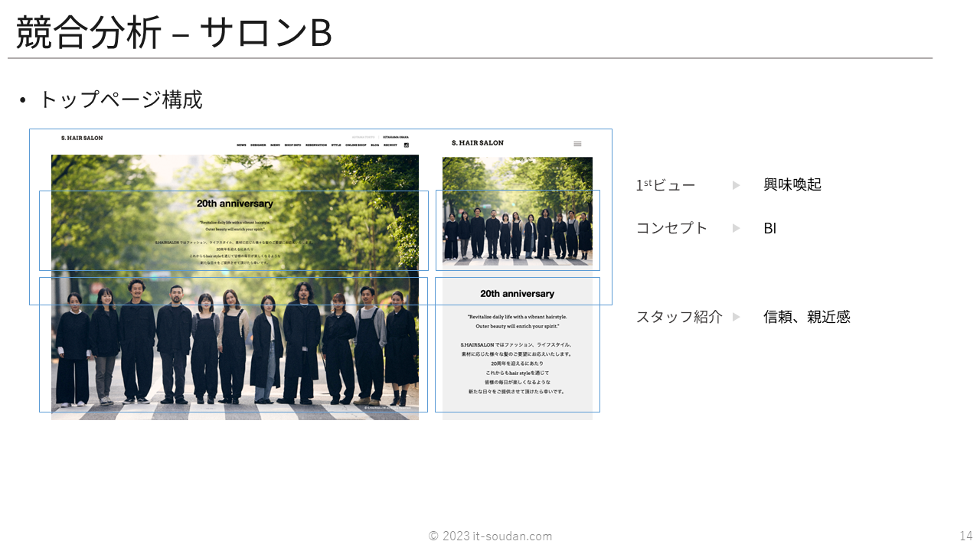This screenshot has width=980, height=551.
Task: Select MENU in the site navigation
Action: [275, 145]
